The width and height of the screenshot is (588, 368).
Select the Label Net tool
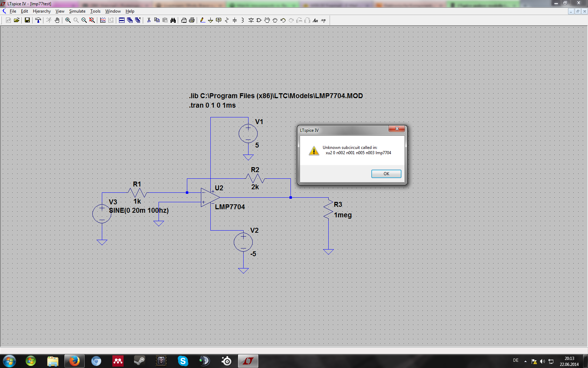[219, 20]
